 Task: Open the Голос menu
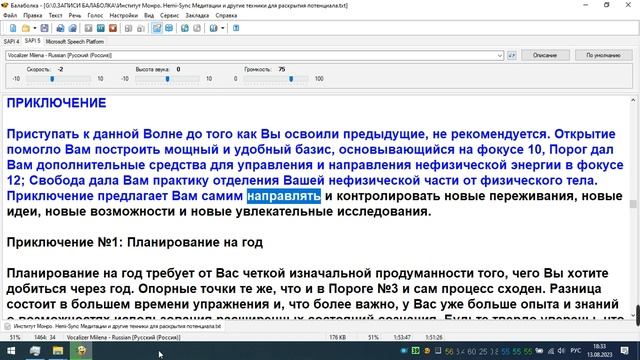(95, 16)
